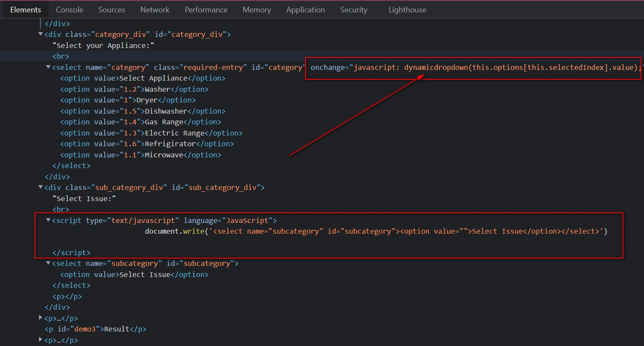Open the Memory tab
The image size is (644, 346).
coord(257,10)
